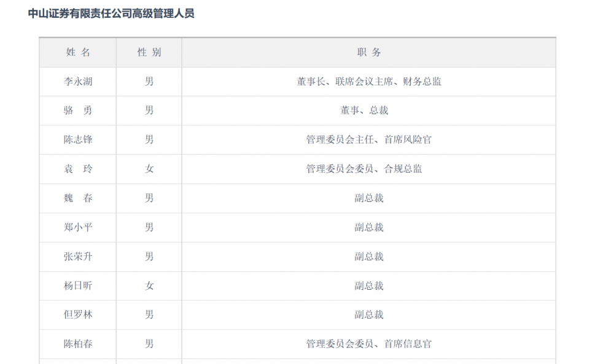Viewport: 614px width, 364px height.
Task: Click 女 in the 杨日昕 row
Action: [149, 285]
